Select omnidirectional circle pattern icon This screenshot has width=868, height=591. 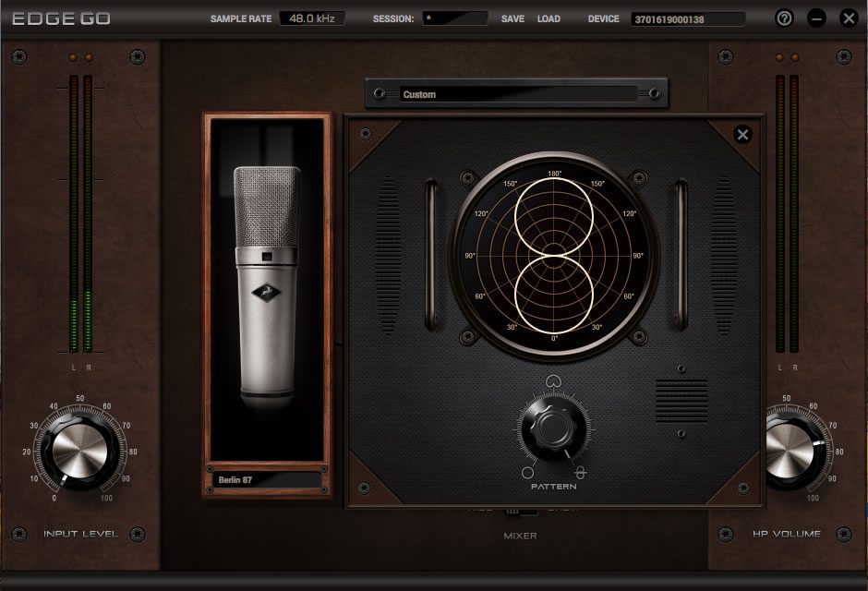point(527,472)
